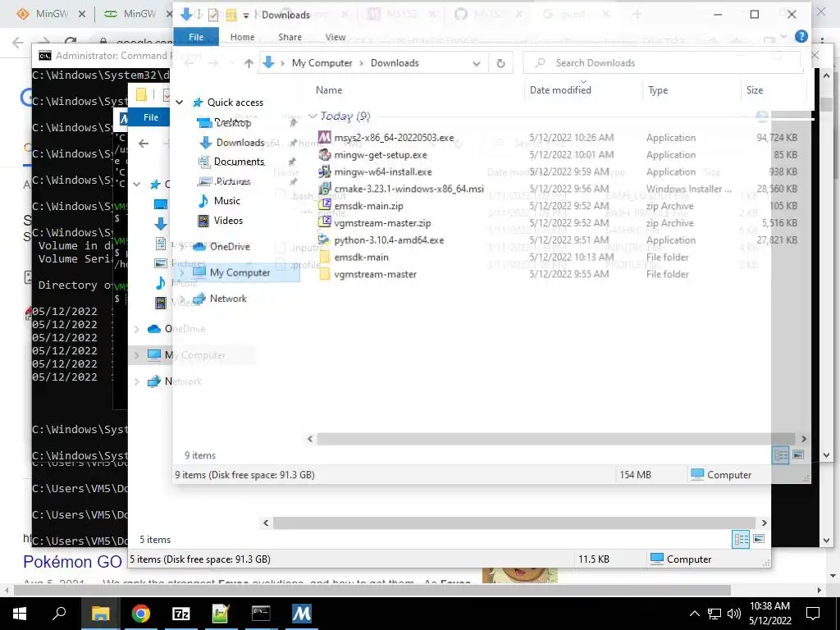Open the Pokémon GO search result link
840x630 pixels.
pyautogui.click(x=72, y=561)
